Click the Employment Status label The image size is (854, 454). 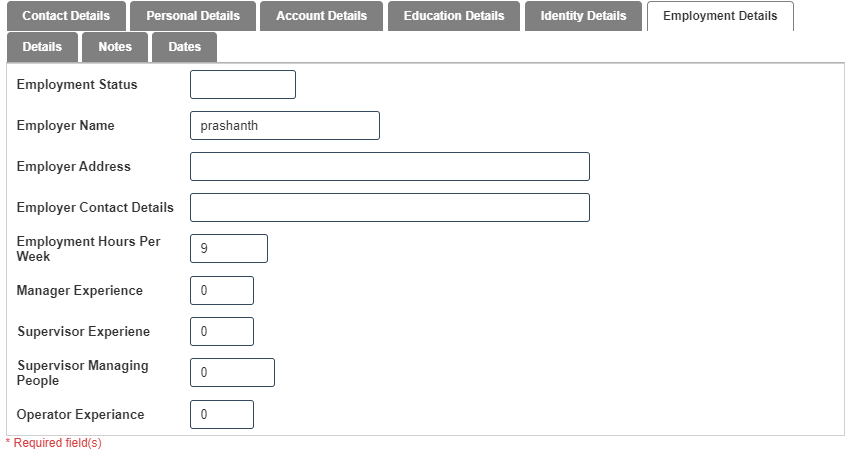pyautogui.click(x=77, y=85)
